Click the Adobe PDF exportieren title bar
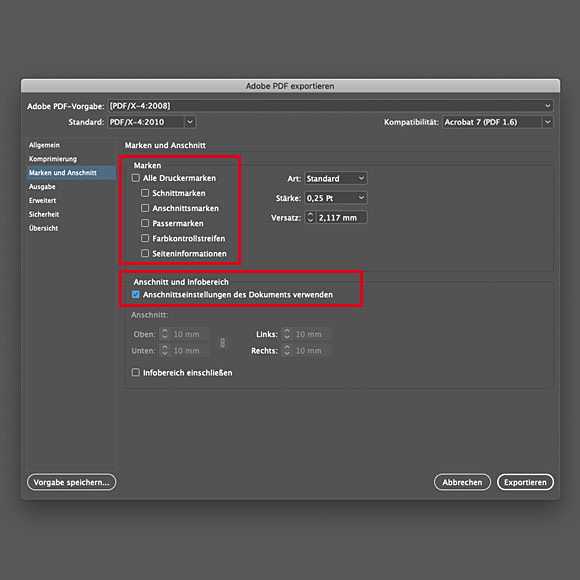 click(x=290, y=86)
